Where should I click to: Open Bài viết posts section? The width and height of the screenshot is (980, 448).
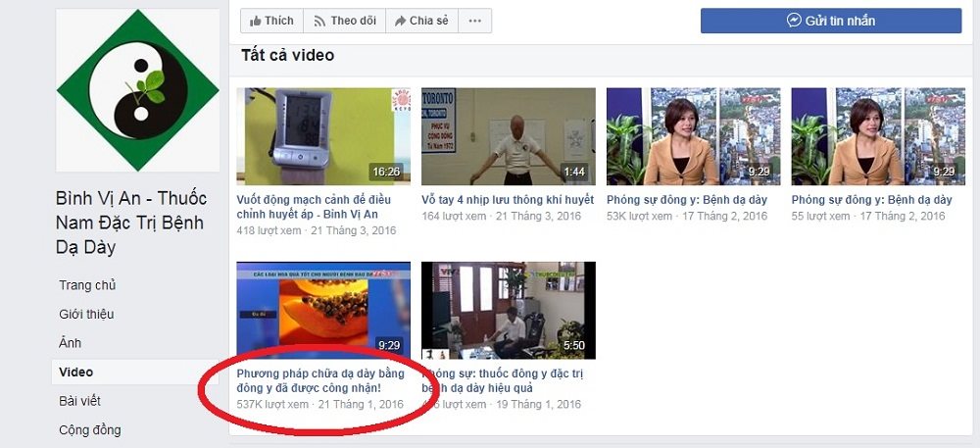(79, 401)
